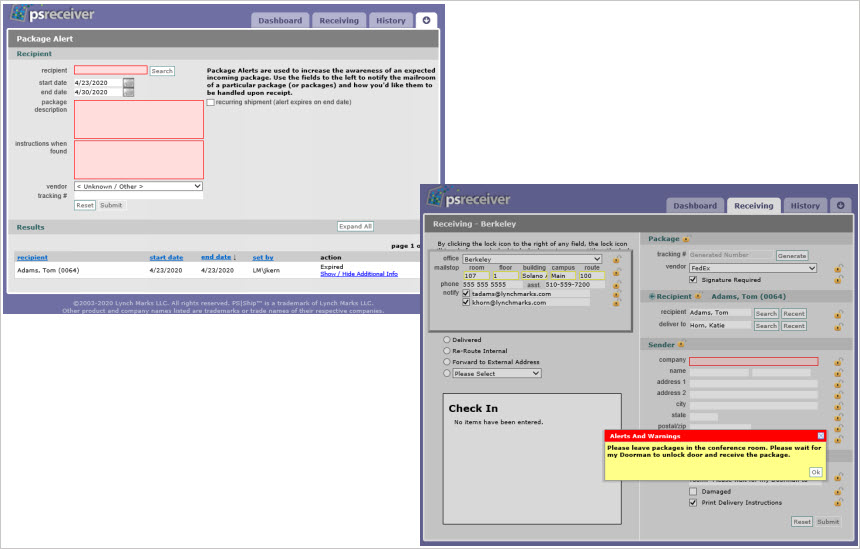Sort results by start date column
This screenshot has height=549, width=860.
tap(166, 257)
